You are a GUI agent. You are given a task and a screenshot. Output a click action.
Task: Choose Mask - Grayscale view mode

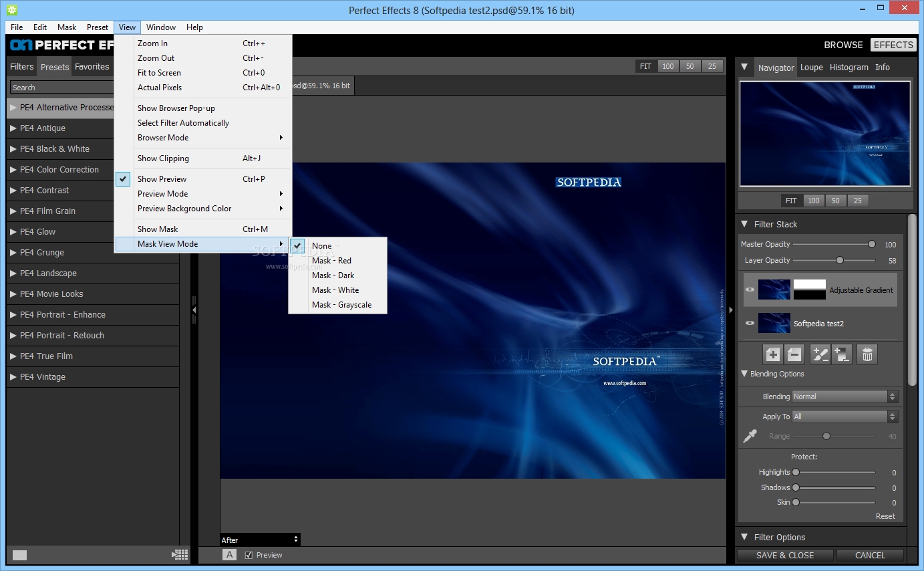(x=337, y=305)
